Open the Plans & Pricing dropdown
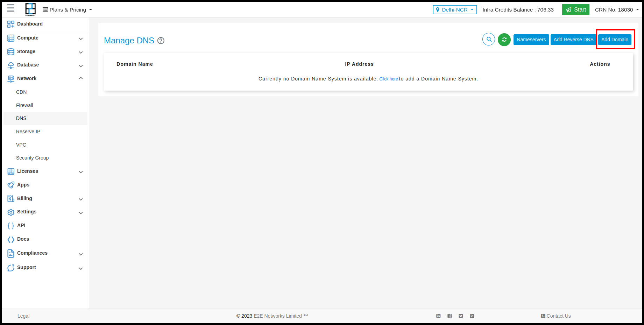644x325 pixels. [x=68, y=10]
